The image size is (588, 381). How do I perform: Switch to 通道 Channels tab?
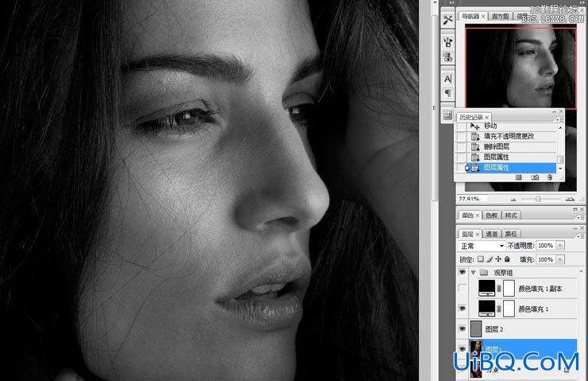(491, 234)
